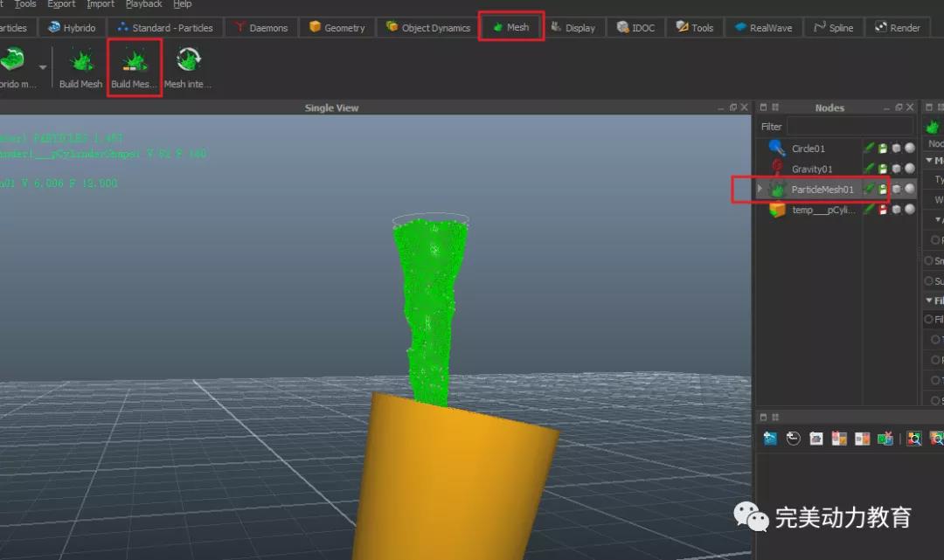Close the Single View panel
The height and width of the screenshot is (560, 944).
coord(745,107)
